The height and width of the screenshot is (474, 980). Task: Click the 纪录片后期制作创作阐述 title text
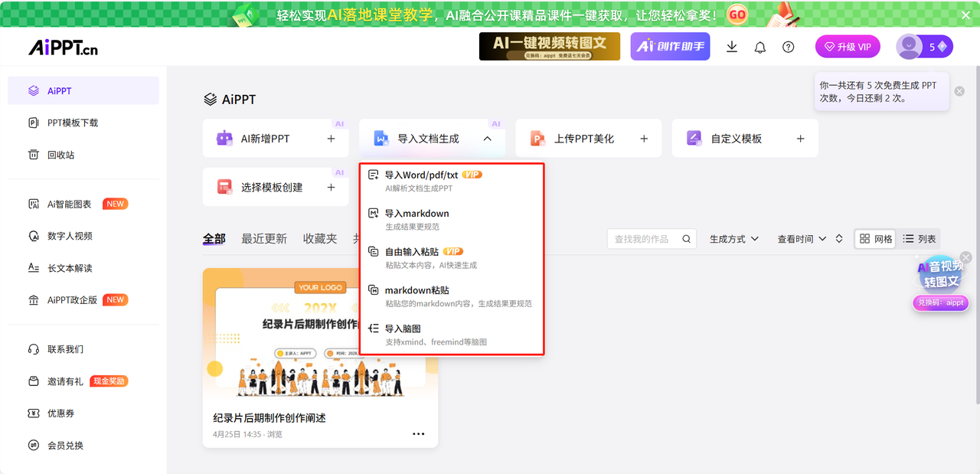269,418
